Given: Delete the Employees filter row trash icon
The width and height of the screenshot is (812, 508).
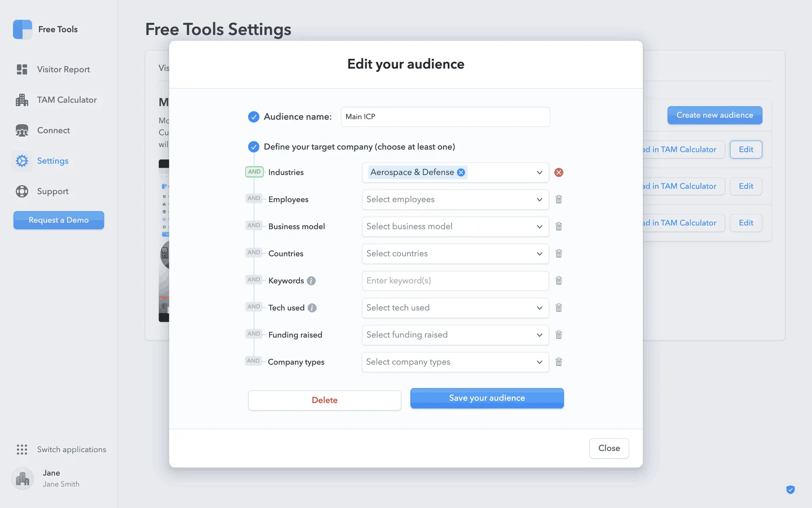Looking at the screenshot, I should [x=559, y=199].
